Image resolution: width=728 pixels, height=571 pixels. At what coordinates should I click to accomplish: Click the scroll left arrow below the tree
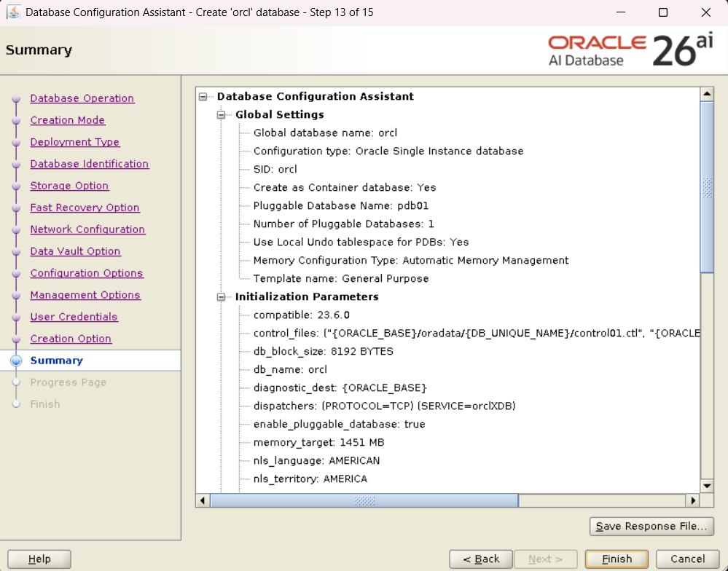point(203,500)
